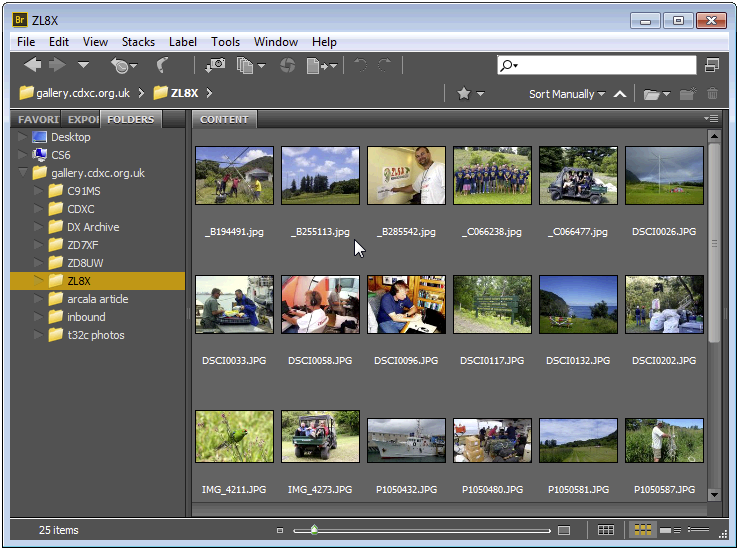Select the t32c photos folder
The height and width of the screenshot is (552, 740).
pos(96,335)
